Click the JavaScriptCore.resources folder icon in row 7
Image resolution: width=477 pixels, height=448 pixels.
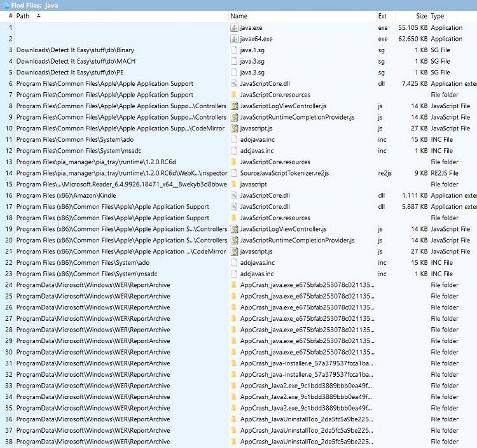tap(234, 95)
